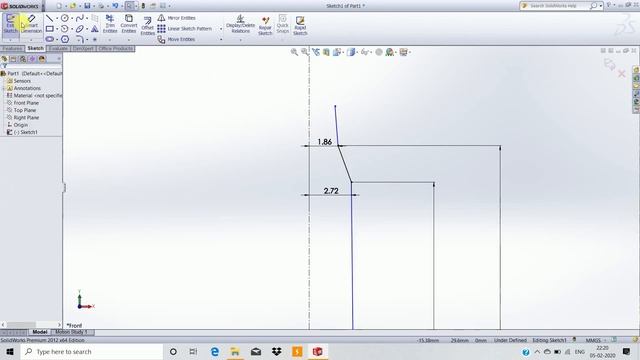Select the sketch Point tool
This screenshot has height=360, width=640.
pos(95,39)
